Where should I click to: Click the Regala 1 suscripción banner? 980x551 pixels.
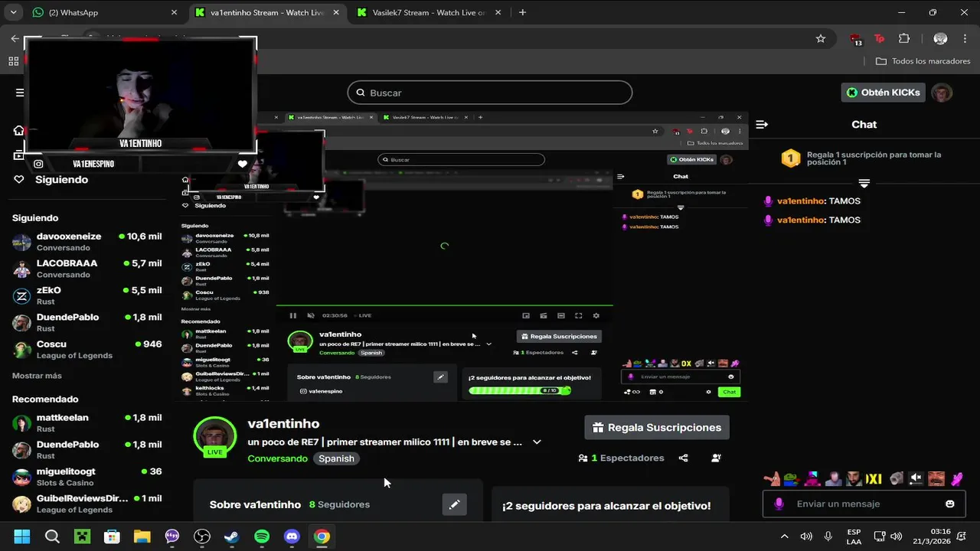pyautogui.click(x=864, y=158)
